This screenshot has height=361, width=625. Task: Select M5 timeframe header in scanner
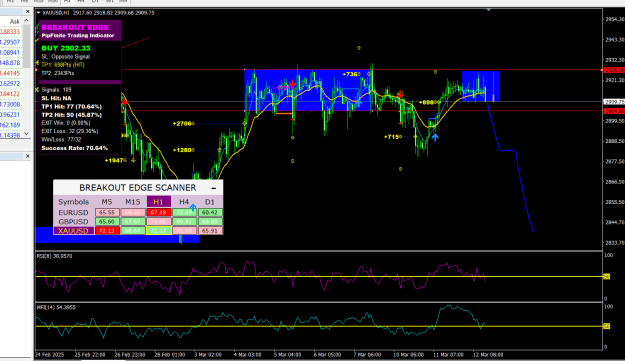[x=106, y=202]
